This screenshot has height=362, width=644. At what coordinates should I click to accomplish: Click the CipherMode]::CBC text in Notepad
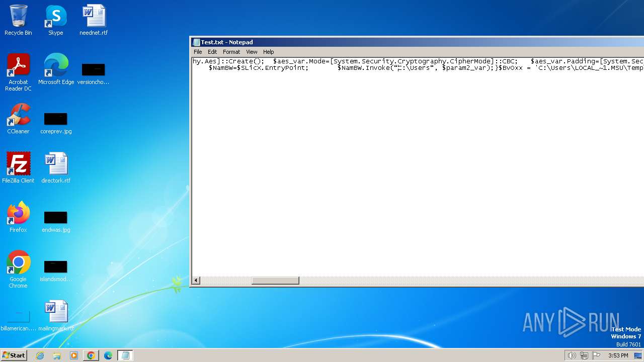[x=484, y=61]
